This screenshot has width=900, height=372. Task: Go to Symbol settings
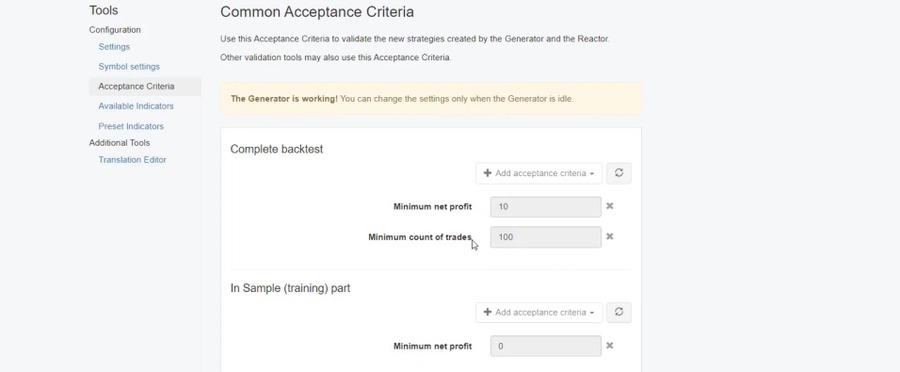point(129,67)
